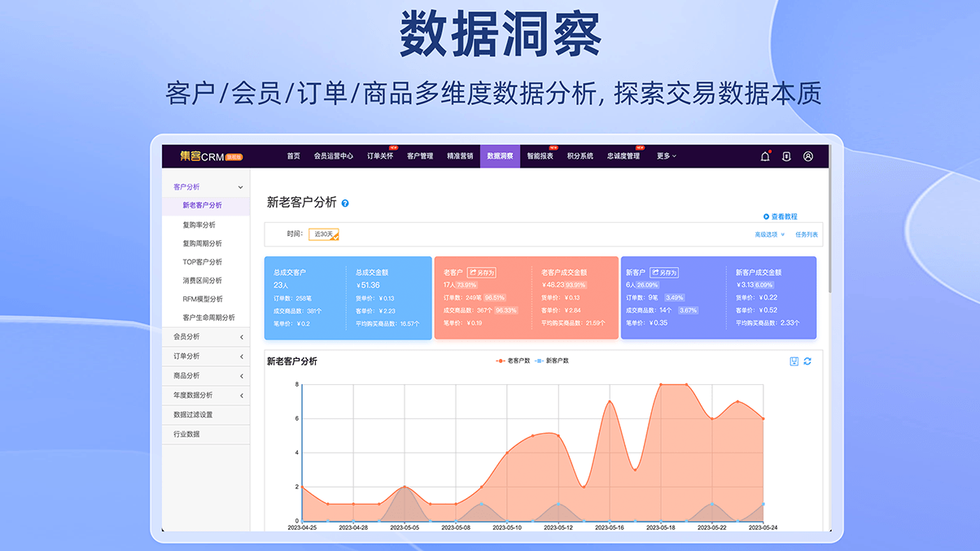The image size is (980, 551).
Task: Open the 查看教程 tutorial link
Action: point(781,216)
